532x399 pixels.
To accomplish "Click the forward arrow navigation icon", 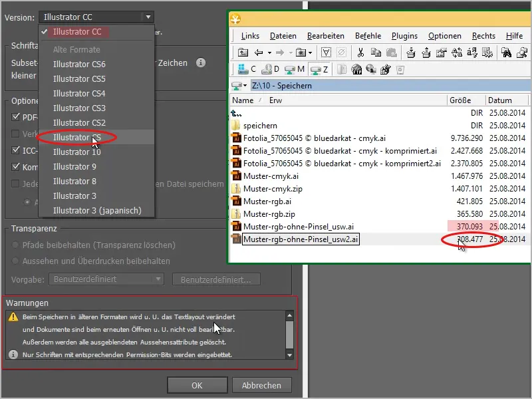I will point(280,53).
